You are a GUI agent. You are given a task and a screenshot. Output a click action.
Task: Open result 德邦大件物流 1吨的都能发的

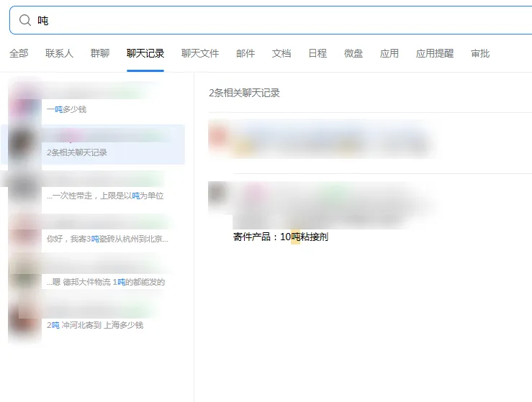pyautogui.click(x=93, y=274)
